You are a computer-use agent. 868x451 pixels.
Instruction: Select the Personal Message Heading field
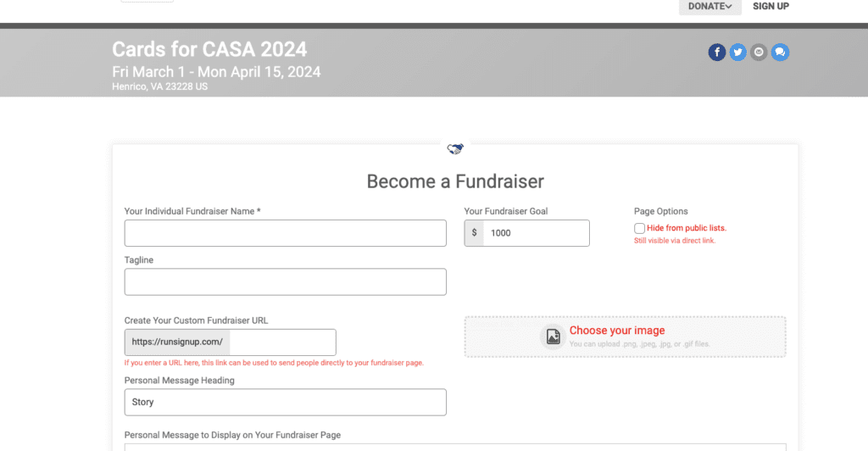click(x=285, y=403)
